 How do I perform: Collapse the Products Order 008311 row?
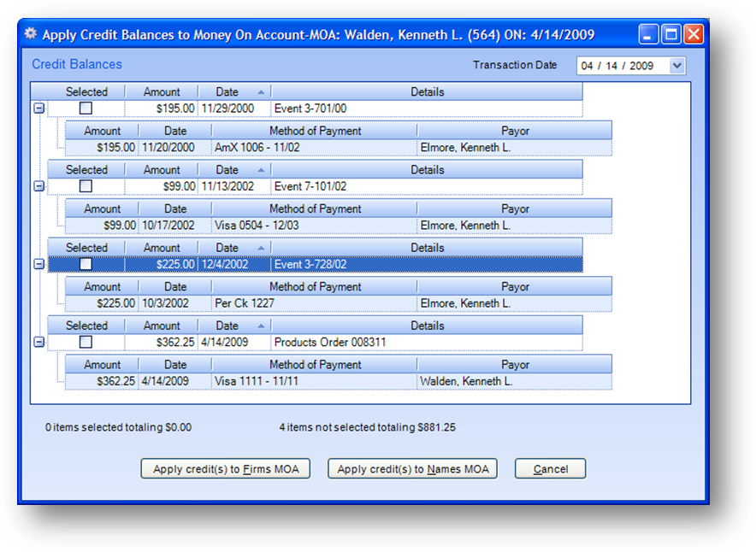click(39, 342)
